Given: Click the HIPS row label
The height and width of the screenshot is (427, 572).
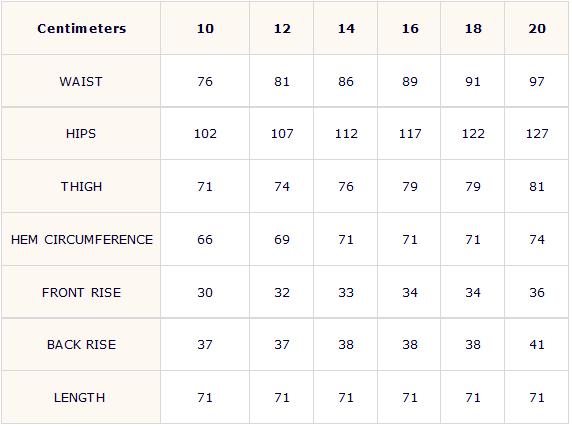Looking at the screenshot, I should pos(81,134).
